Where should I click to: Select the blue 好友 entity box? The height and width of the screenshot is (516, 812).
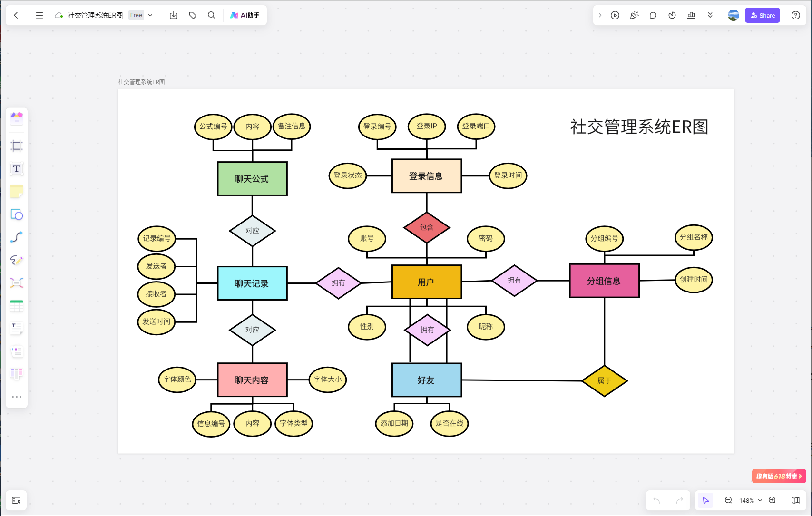pos(427,380)
